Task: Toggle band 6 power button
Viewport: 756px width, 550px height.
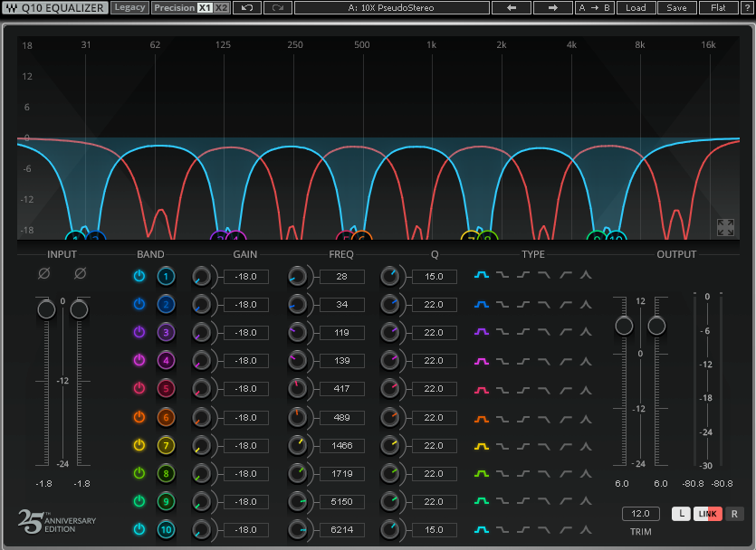Action: point(139,417)
